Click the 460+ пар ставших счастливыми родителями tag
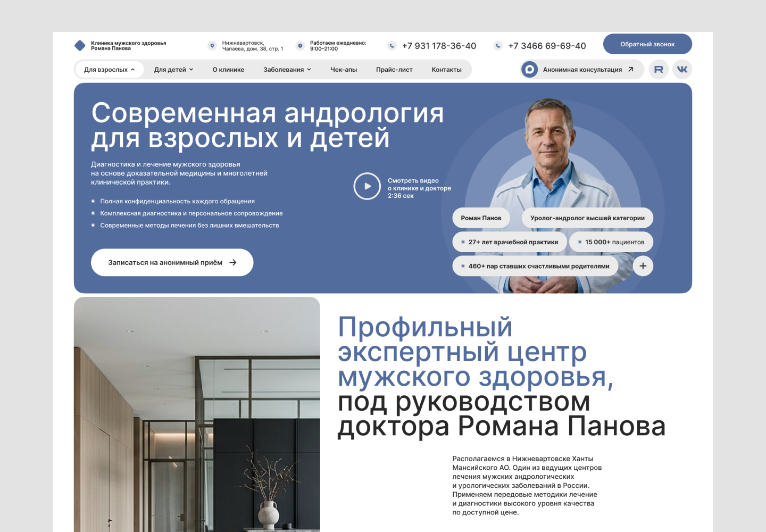This screenshot has height=532, width=766. coord(535,266)
